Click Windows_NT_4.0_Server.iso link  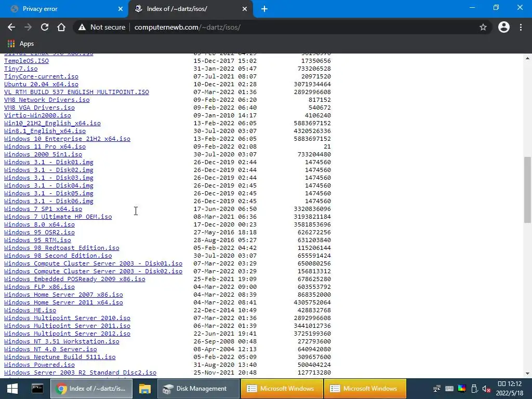point(50,350)
